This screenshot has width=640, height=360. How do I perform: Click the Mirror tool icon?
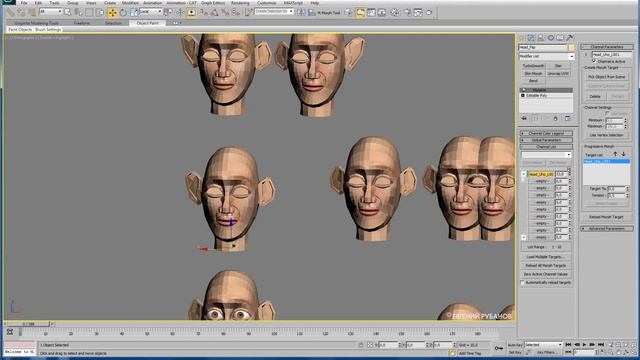(301, 13)
